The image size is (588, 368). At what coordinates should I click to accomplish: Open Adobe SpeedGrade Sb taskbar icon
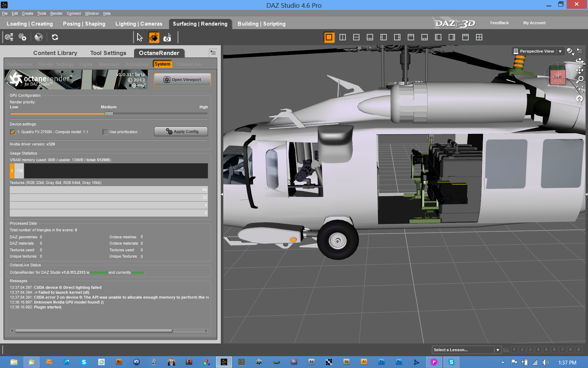[x=346, y=362]
